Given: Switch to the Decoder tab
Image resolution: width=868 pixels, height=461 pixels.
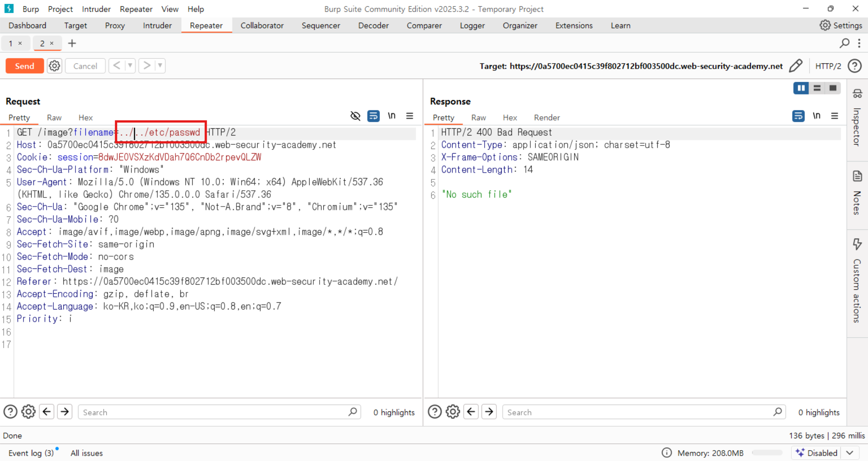Looking at the screenshot, I should tap(373, 26).
